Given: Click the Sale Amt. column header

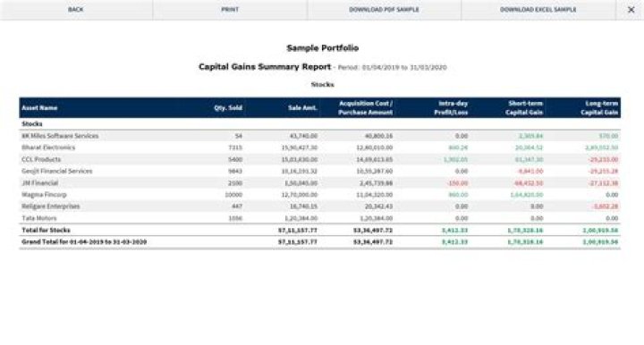Looking at the screenshot, I should coord(302,108).
